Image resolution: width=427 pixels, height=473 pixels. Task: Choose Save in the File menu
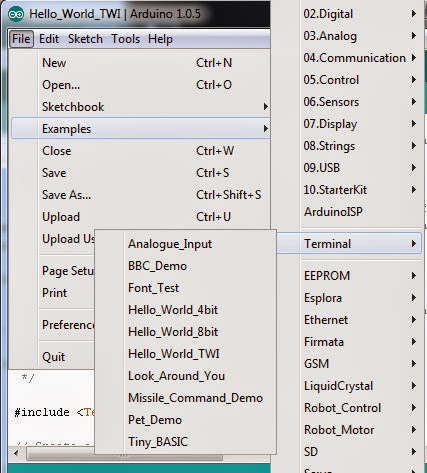140,173
